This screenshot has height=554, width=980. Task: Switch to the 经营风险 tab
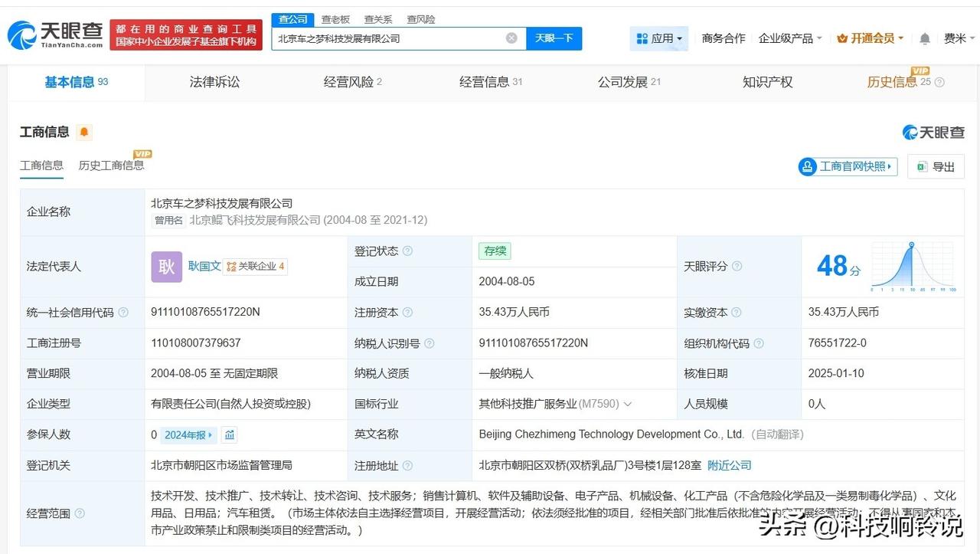pos(352,82)
